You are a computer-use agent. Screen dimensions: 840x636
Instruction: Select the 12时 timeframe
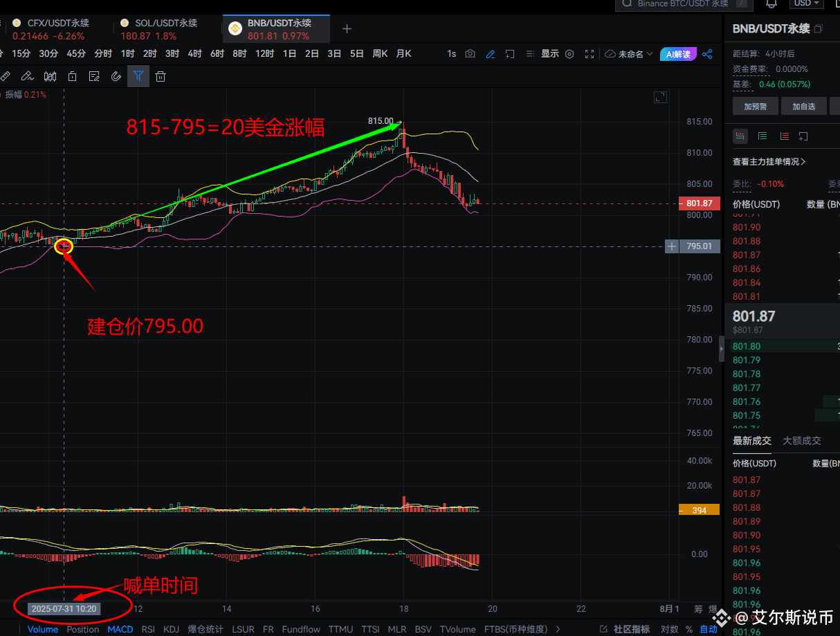pos(264,54)
